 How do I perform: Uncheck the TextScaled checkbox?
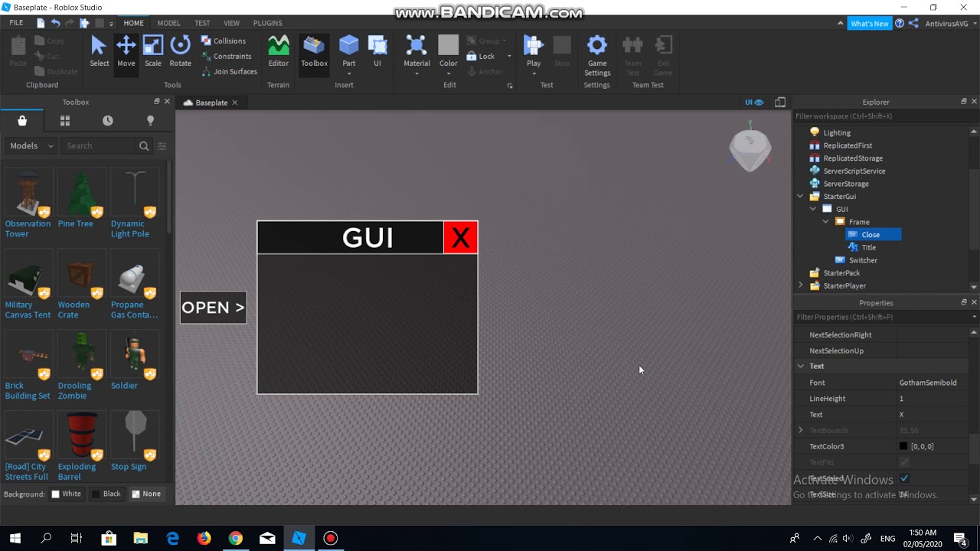(x=904, y=478)
